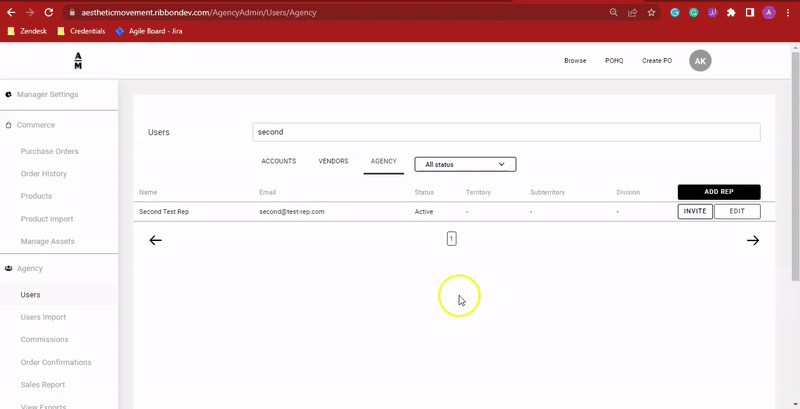Collapse the Agency sidebar section
This screenshot has height=409, width=800.
point(32,268)
